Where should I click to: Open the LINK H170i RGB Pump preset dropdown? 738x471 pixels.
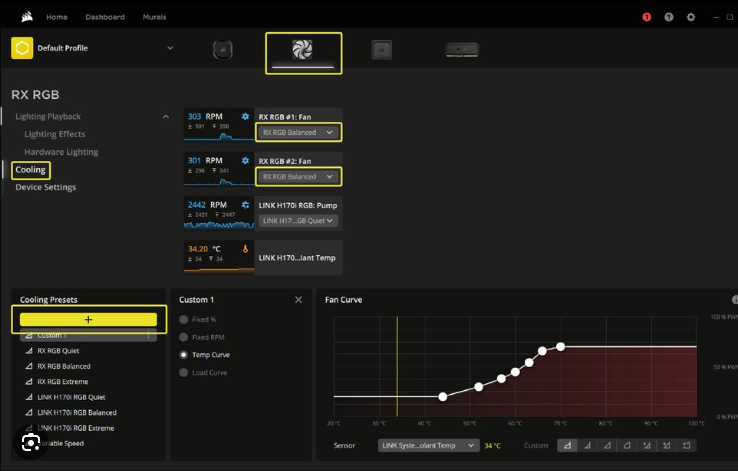[x=298, y=221]
